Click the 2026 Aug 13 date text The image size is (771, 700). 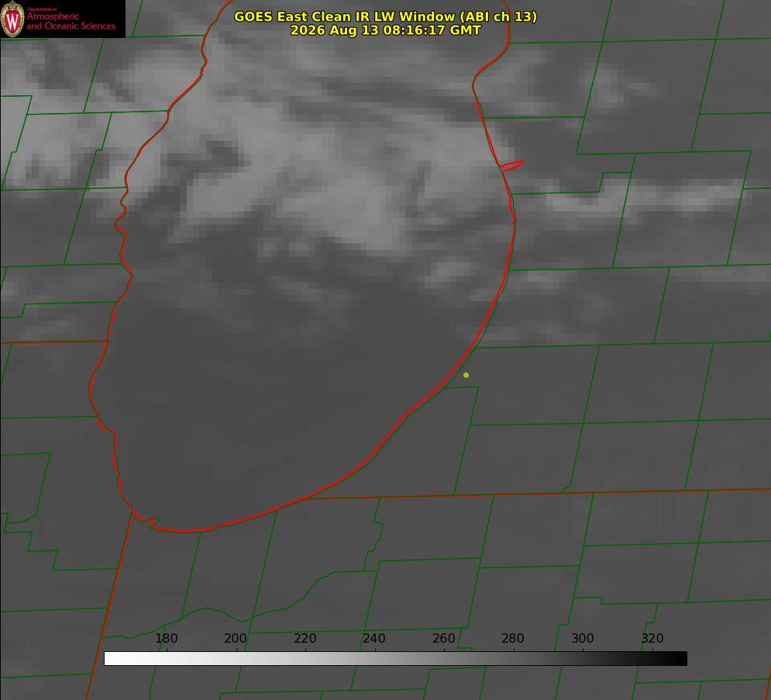click(335, 30)
